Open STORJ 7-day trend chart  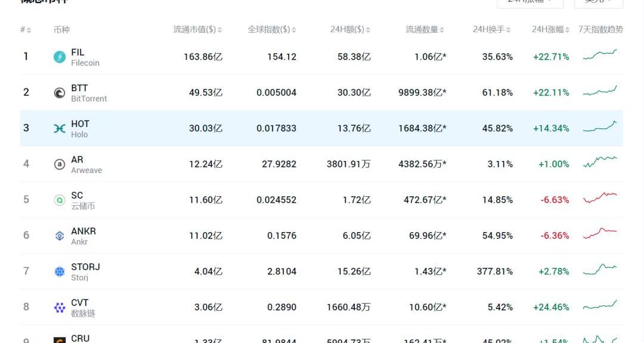(x=600, y=269)
